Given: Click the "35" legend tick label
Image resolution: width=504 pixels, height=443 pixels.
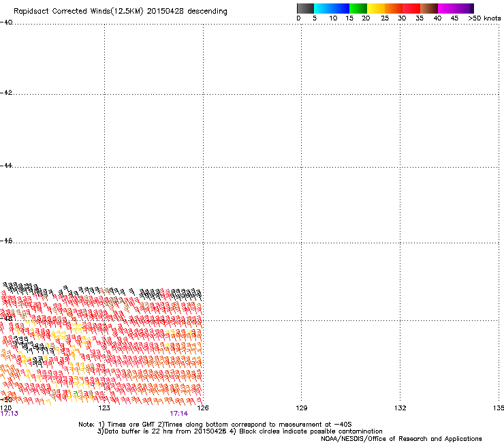Looking at the screenshot, I should tap(420, 18).
